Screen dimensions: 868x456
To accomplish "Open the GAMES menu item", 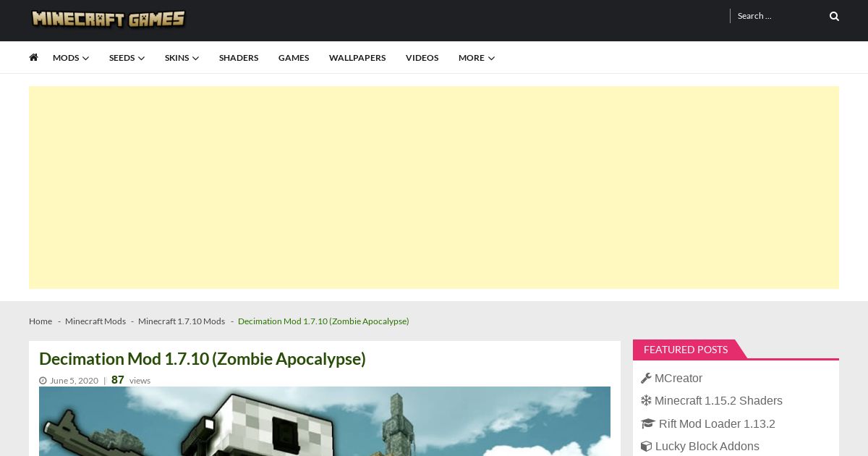I will point(294,58).
